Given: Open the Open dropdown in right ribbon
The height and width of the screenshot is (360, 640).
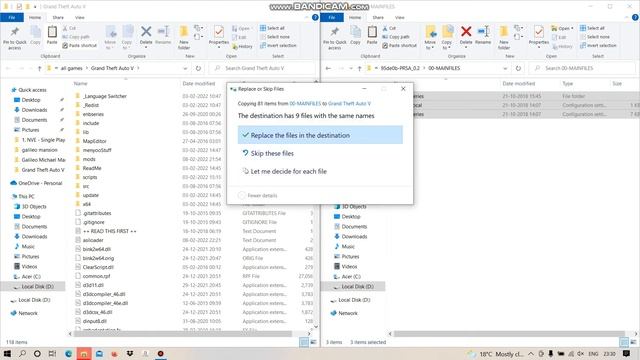Looking at the screenshot, I should pos(562,28).
